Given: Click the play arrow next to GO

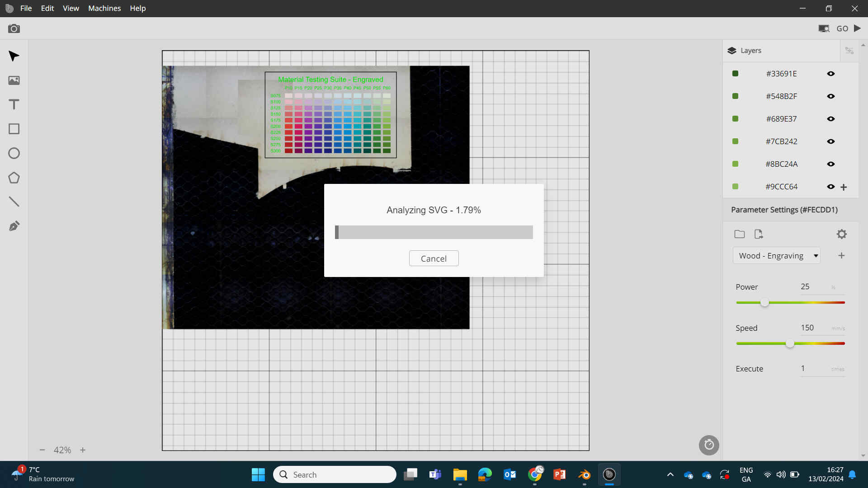Looking at the screenshot, I should 857,28.
